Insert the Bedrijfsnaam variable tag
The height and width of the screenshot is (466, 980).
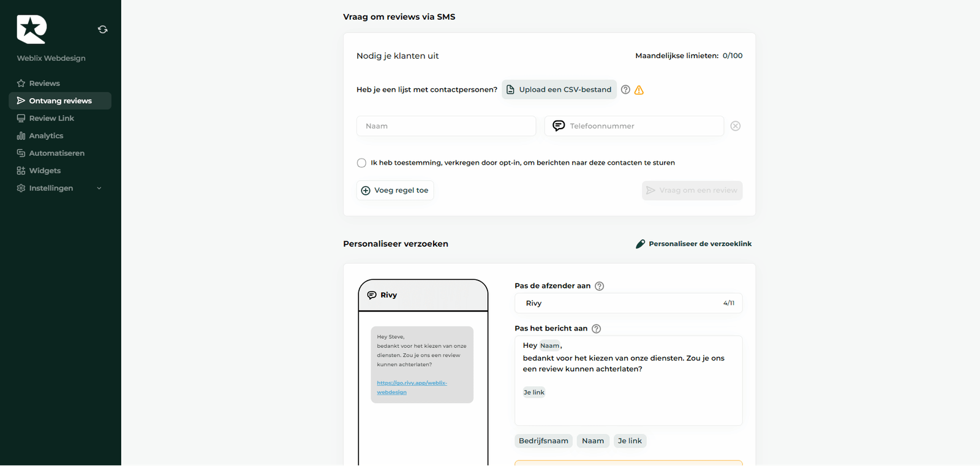tap(543, 441)
